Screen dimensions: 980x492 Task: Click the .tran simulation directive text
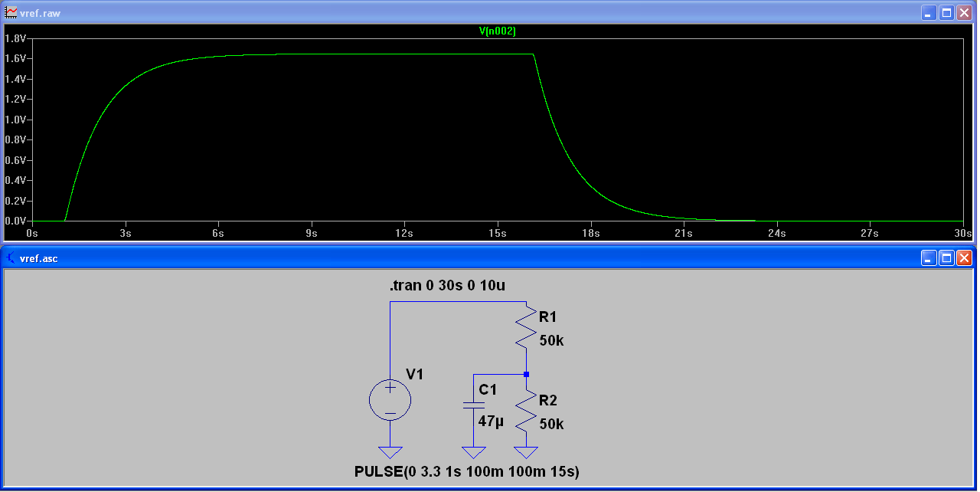point(449,285)
